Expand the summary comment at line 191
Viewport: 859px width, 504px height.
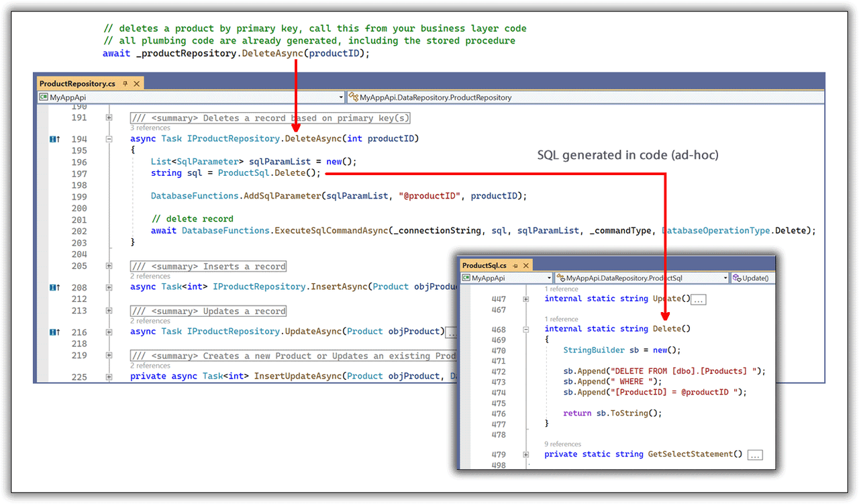coord(109,118)
